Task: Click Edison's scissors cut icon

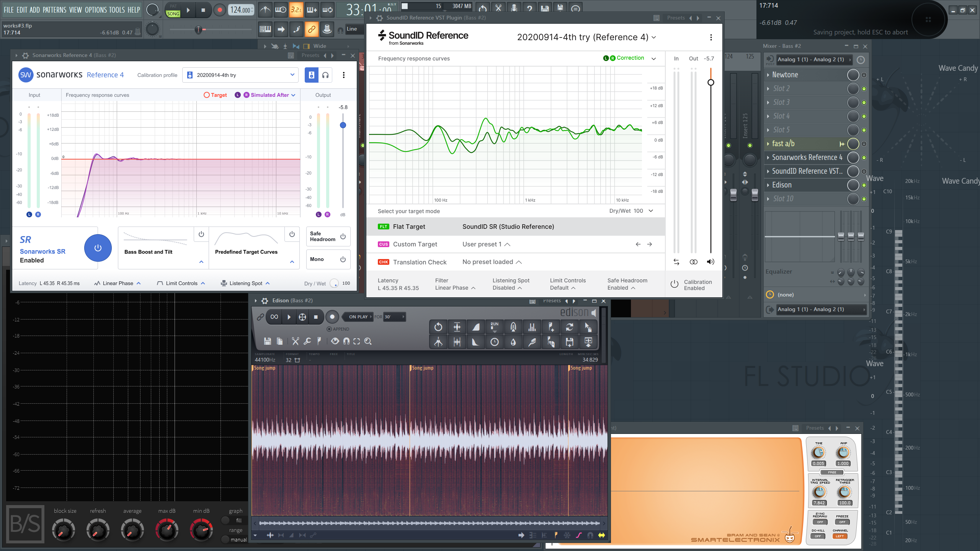Action: click(x=295, y=341)
